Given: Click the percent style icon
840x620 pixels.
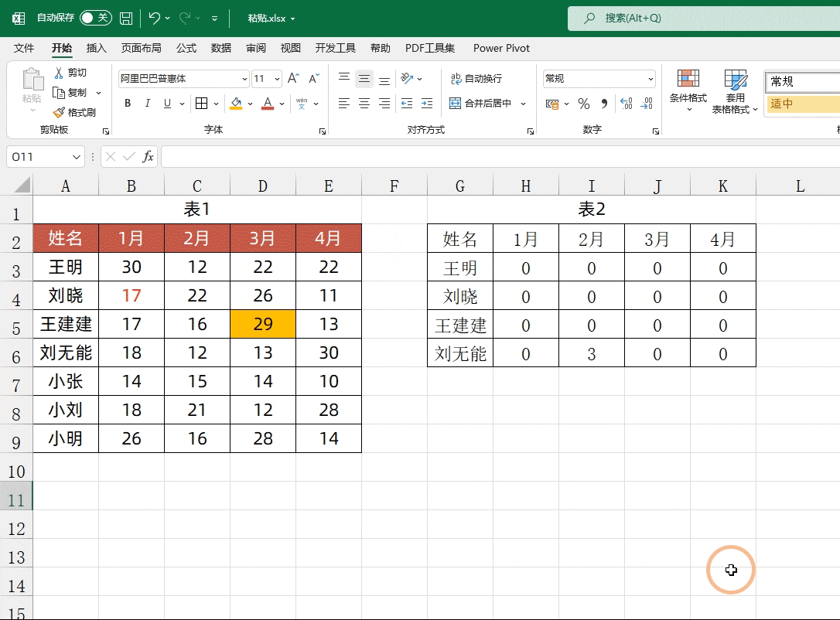Looking at the screenshot, I should tap(584, 104).
